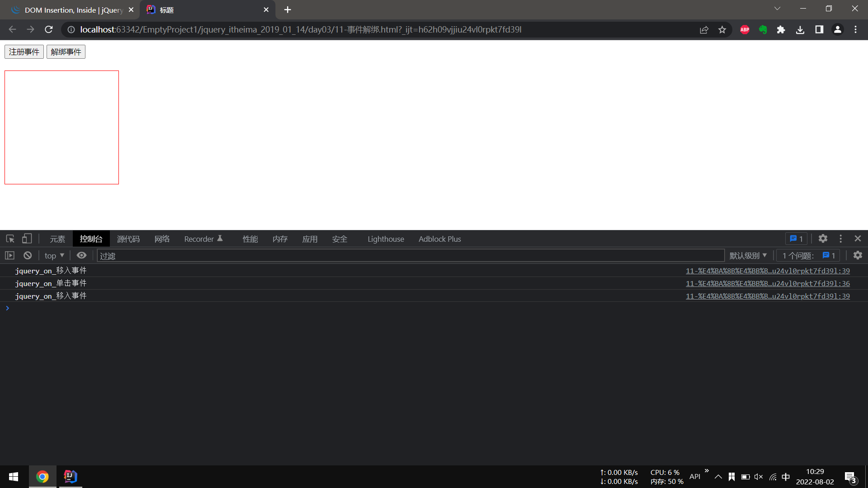Switch to the 性能 panel
Image resolution: width=868 pixels, height=488 pixels.
pyautogui.click(x=250, y=239)
